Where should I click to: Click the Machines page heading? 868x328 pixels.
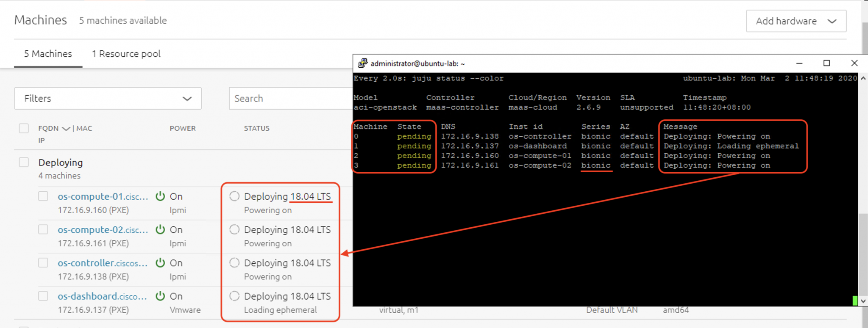click(x=41, y=20)
